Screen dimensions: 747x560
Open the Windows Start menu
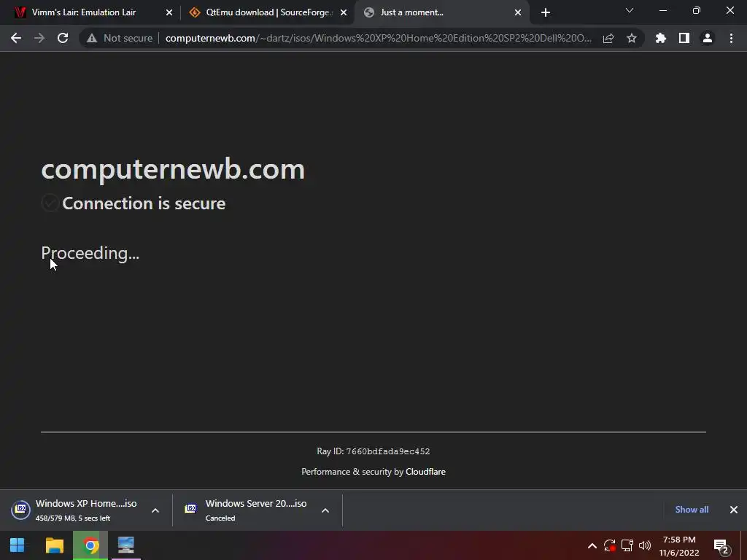(x=18, y=545)
